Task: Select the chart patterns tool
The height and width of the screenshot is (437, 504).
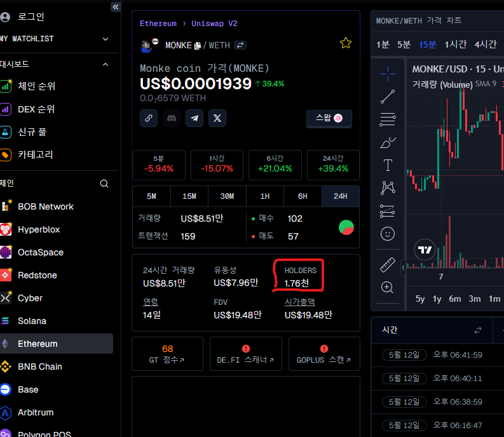Action: tap(388, 187)
